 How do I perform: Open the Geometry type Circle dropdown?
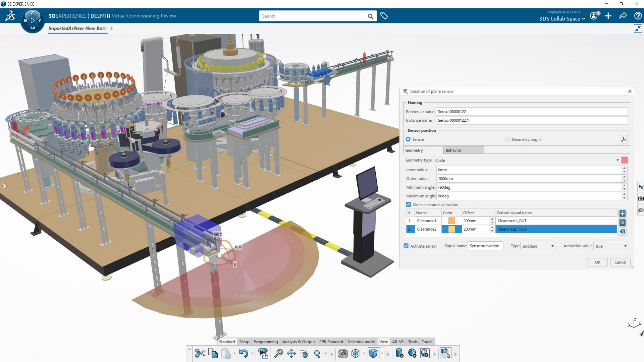coord(527,160)
